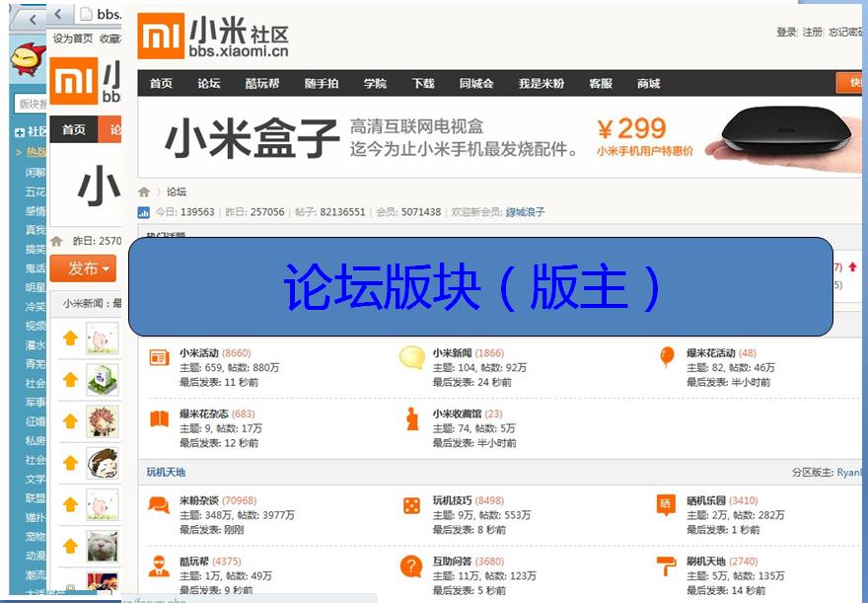Click the 酷玩帮 person icon in forum list
This screenshot has width=868, height=603.
click(159, 565)
